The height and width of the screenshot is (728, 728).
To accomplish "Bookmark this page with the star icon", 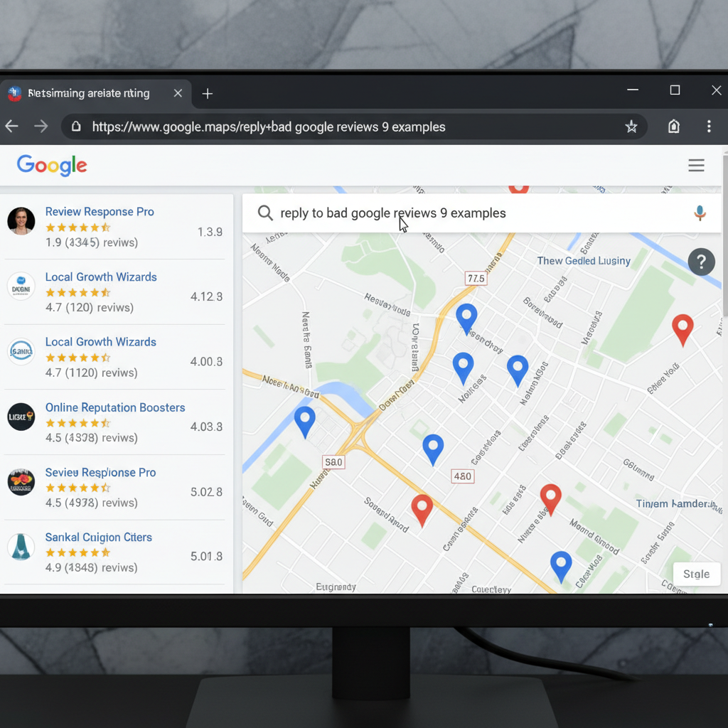I will 631,127.
